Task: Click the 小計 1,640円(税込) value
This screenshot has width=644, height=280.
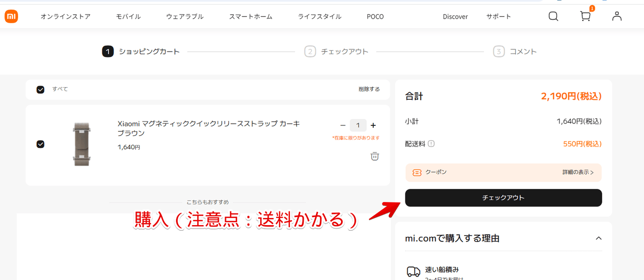Action: tap(579, 121)
